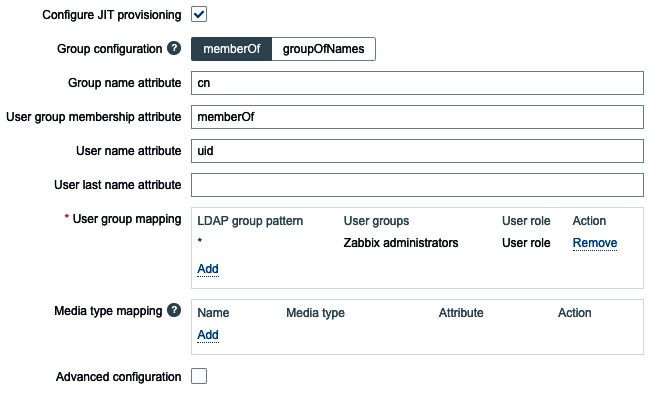Uncheck Configure JIT provisioning checkbox
This screenshot has height=395, width=652.
click(x=199, y=15)
